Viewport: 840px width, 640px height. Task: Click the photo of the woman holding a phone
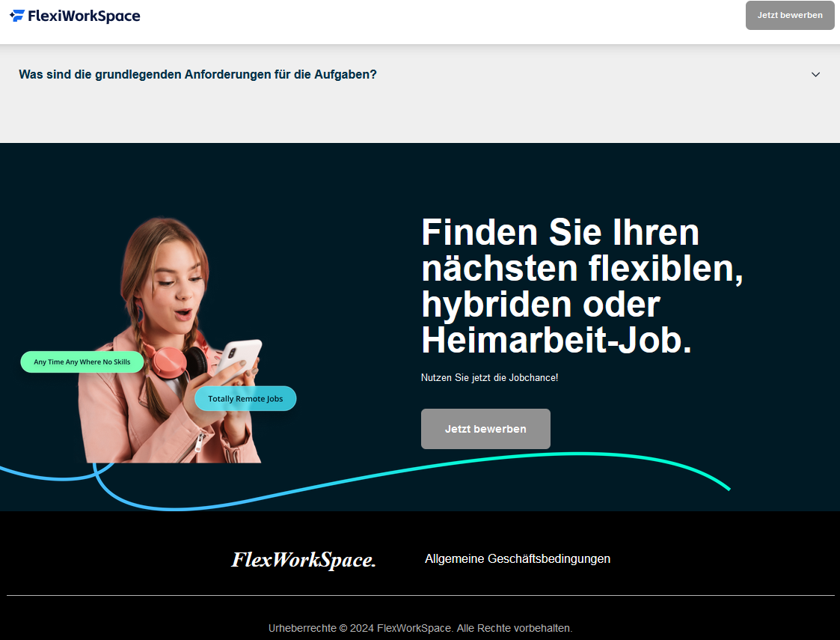[x=171, y=340]
